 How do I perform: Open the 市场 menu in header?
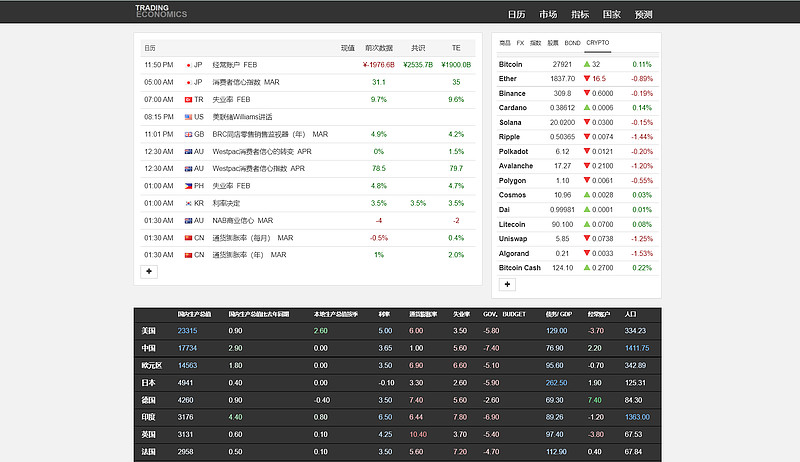pyautogui.click(x=548, y=15)
